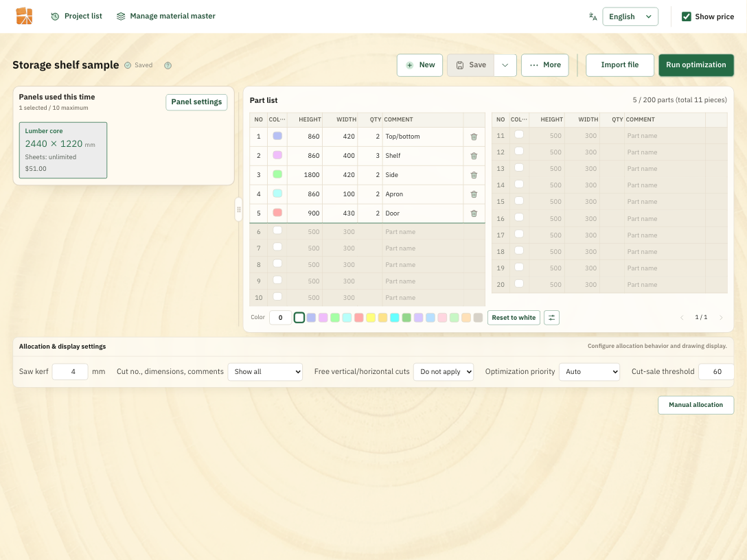Select the Lumber core panel card

pos(63,150)
